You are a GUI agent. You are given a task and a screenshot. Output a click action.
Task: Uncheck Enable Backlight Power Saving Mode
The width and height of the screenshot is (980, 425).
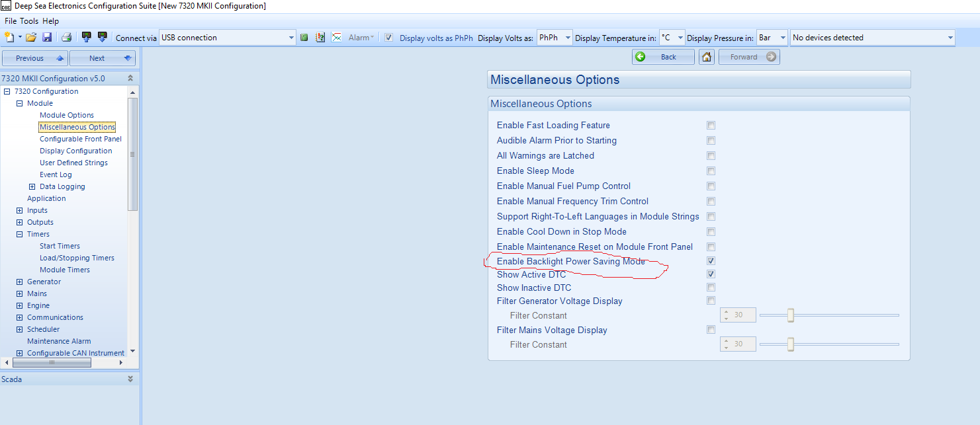711,261
